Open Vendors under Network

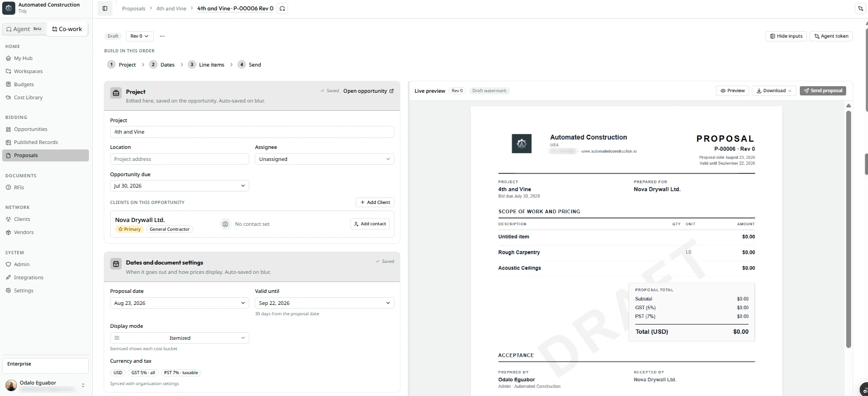point(24,232)
